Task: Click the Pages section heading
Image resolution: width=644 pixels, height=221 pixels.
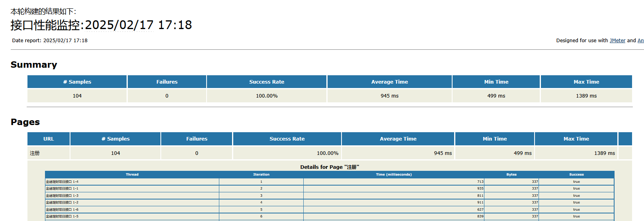Action: (25, 122)
